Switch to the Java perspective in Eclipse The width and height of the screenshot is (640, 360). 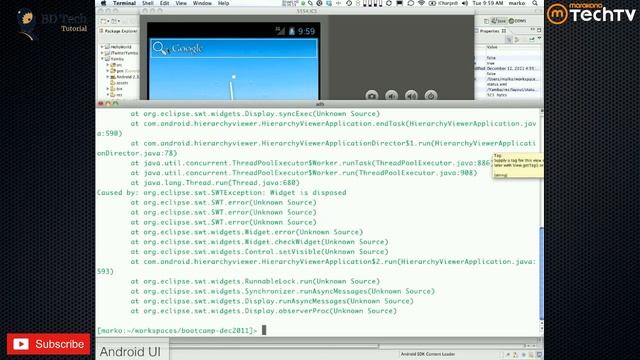tap(499, 21)
